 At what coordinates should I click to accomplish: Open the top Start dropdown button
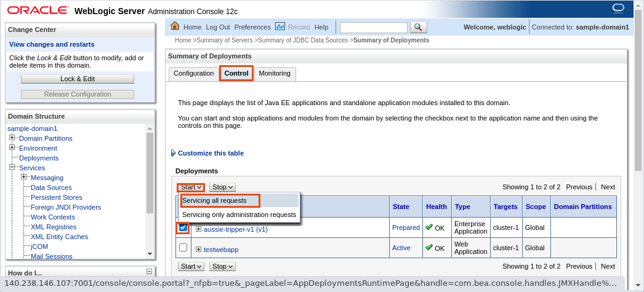[x=191, y=187]
